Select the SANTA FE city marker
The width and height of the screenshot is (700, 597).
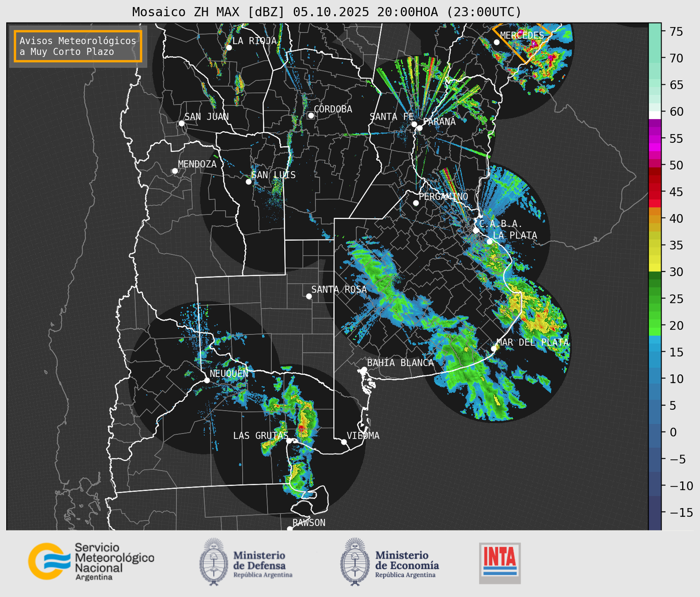(414, 124)
